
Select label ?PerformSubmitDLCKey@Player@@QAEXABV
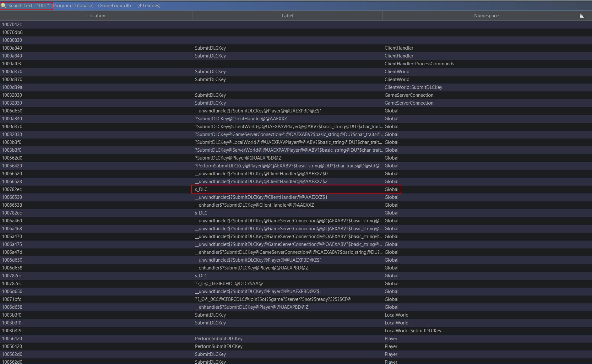tap(289, 166)
